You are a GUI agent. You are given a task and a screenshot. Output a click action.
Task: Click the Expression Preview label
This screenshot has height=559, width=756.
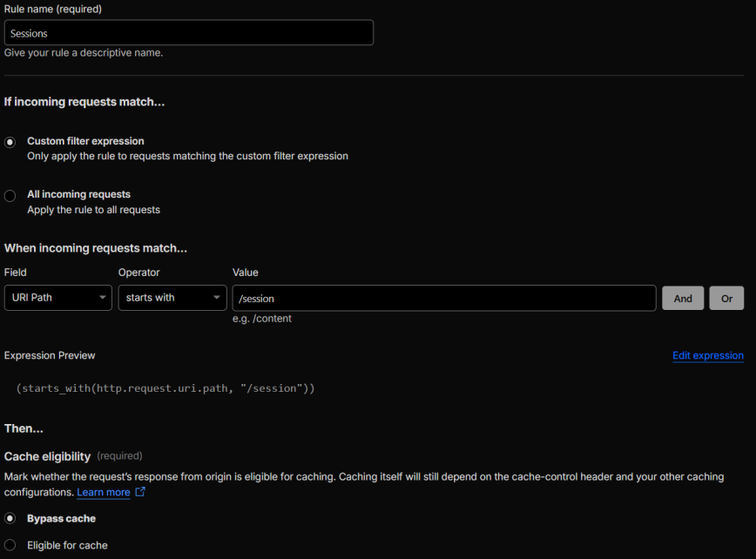pyautogui.click(x=50, y=355)
